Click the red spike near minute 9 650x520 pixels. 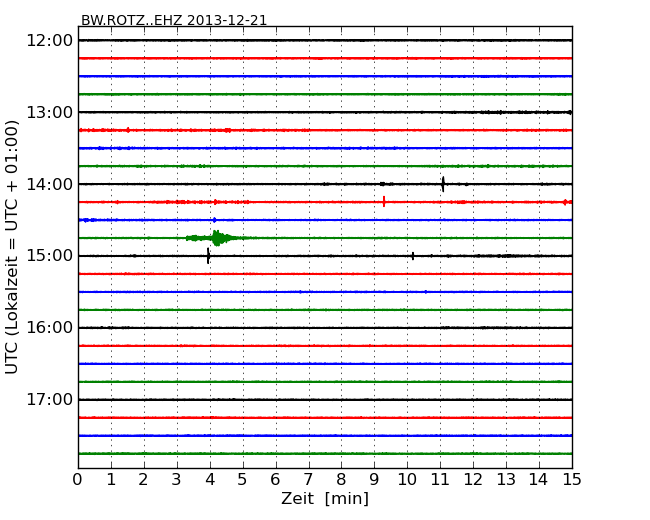point(384,202)
